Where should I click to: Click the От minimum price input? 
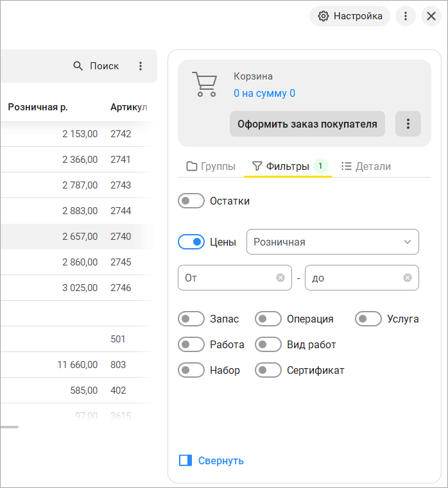(x=228, y=278)
